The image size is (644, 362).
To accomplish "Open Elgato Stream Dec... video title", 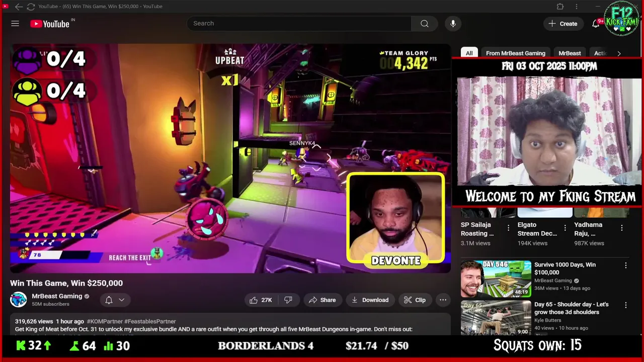I will [x=537, y=229].
